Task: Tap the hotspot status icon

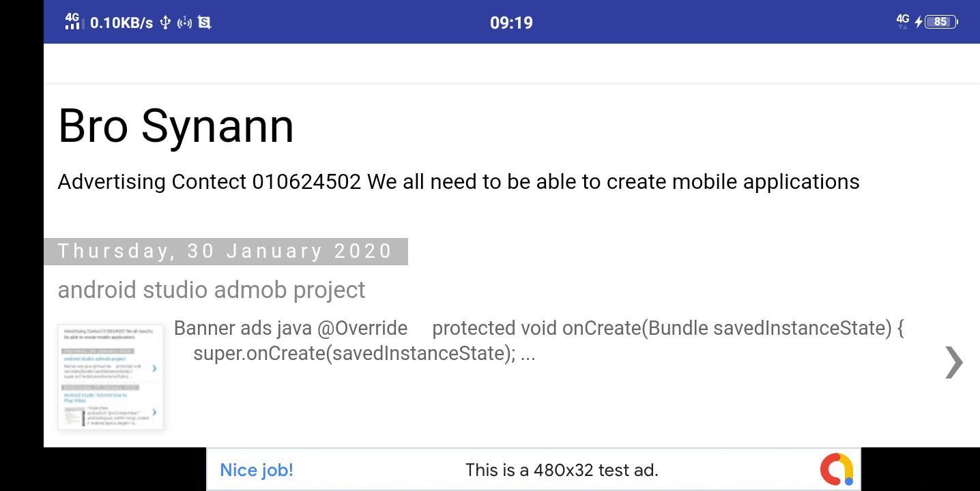Action: click(184, 23)
